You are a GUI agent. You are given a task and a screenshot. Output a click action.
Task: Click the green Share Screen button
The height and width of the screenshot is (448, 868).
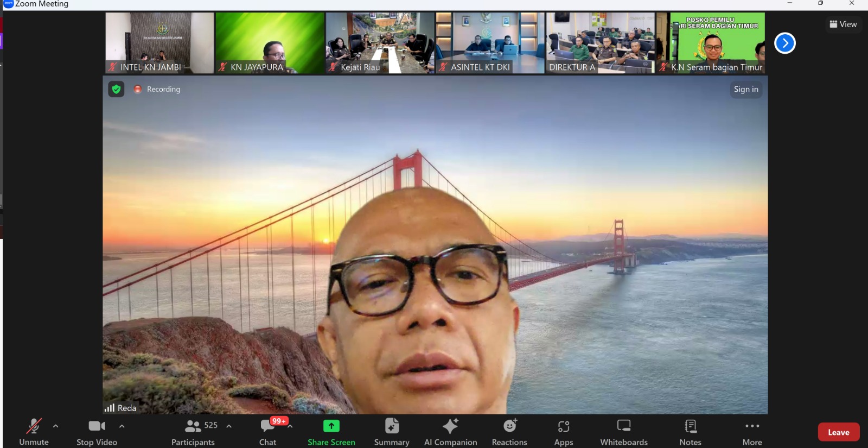click(331, 431)
